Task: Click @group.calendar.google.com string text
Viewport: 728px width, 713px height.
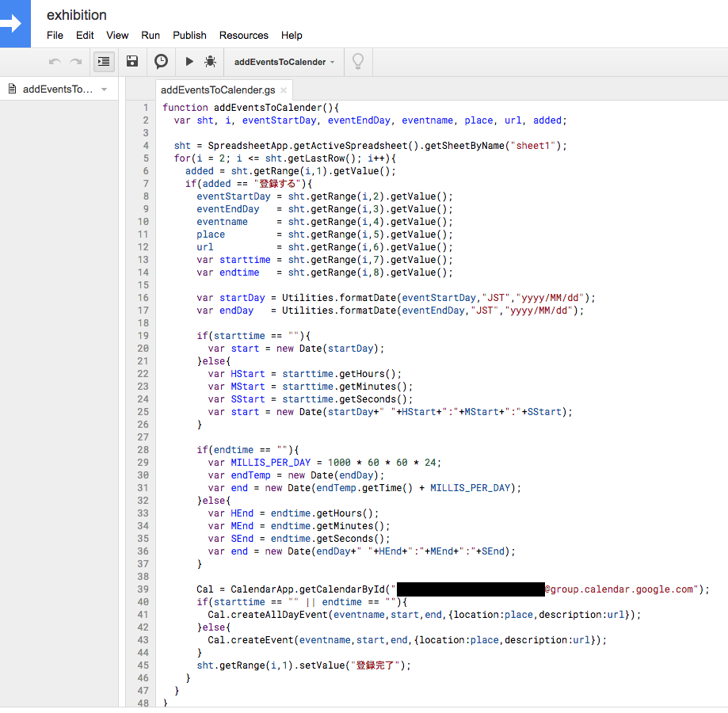Action: (x=619, y=589)
